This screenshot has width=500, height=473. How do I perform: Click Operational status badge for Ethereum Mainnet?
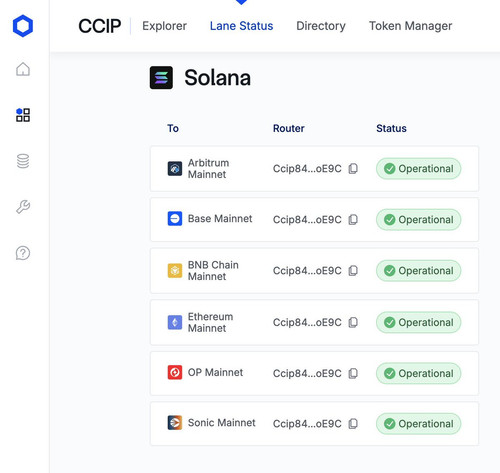tap(419, 322)
